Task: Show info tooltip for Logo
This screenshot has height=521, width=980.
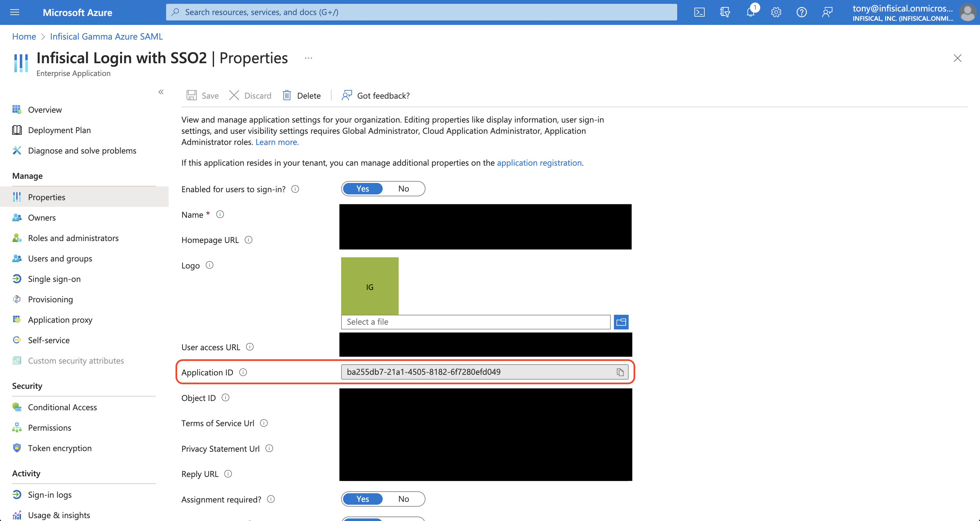Action: coord(210,265)
